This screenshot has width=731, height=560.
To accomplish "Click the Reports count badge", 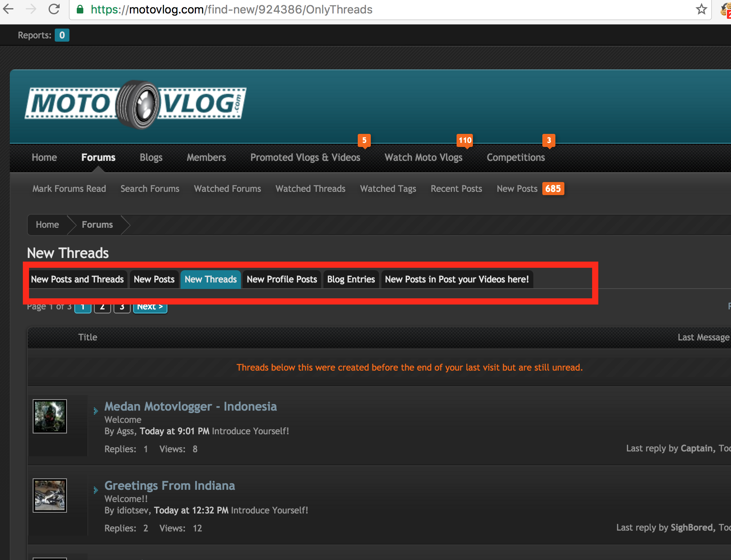I will coord(62,35).
